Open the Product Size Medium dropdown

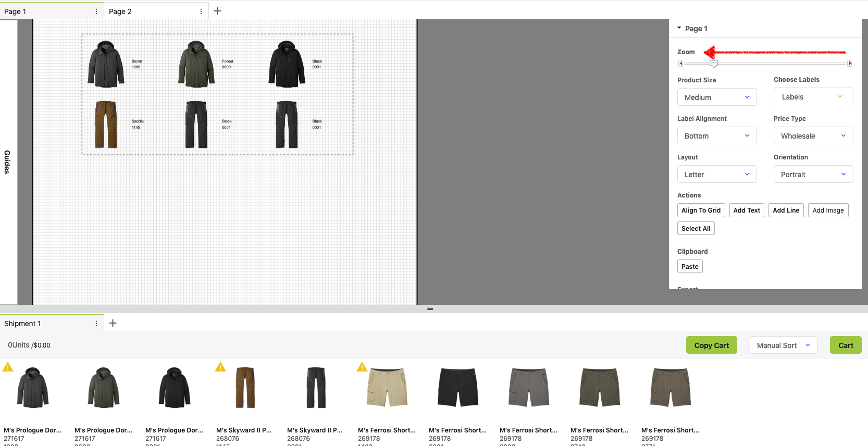point(717,97)
